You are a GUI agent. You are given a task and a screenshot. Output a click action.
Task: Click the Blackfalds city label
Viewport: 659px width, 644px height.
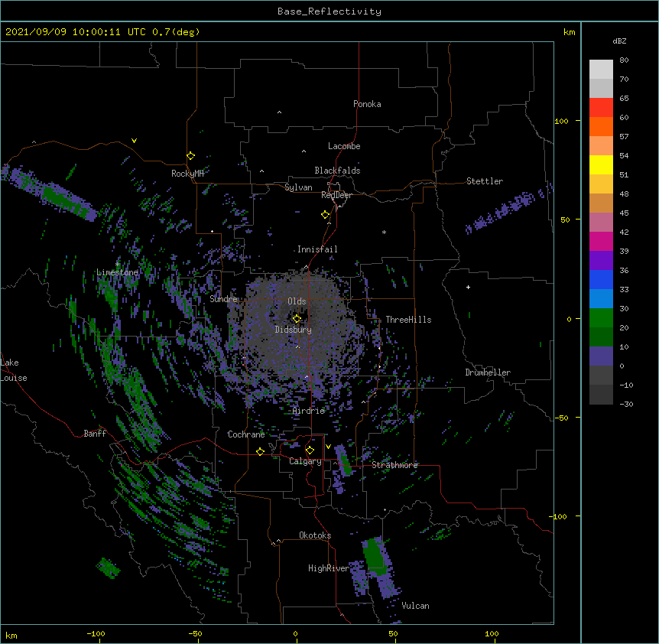click(x=337, y=171)
